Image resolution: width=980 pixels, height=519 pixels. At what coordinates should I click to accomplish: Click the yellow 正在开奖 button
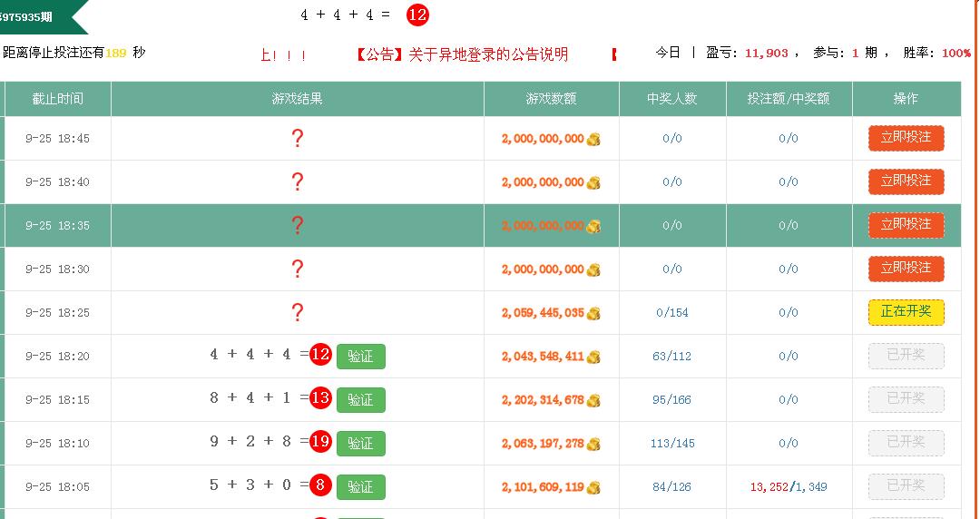click(x=906, y=312)
